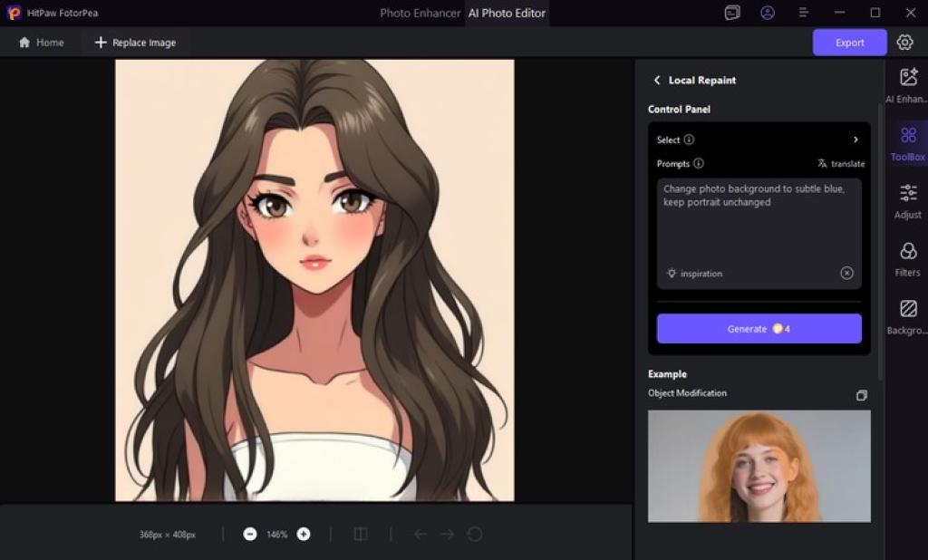Go back from Local Repaint panel

coord(657,81)
